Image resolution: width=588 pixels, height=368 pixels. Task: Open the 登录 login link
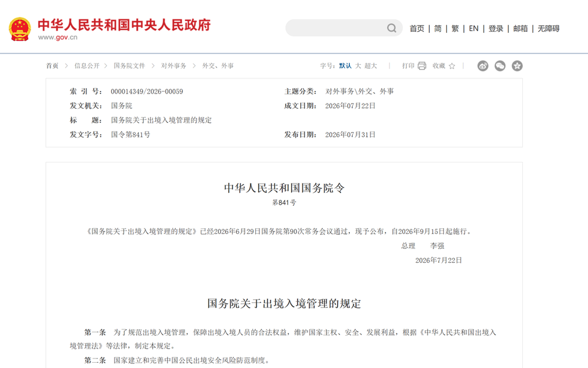point(496,28)
